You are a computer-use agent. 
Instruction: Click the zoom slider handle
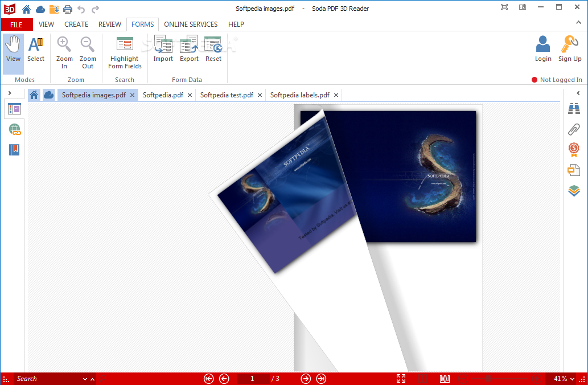488,379
